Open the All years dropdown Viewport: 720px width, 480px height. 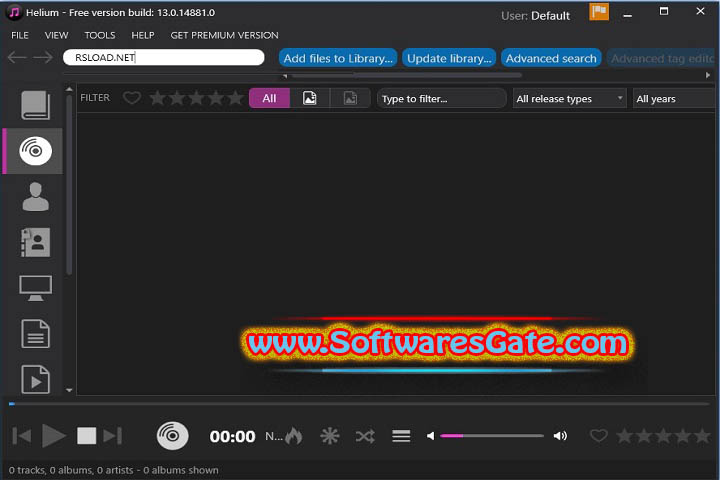(x=675, y=99)
